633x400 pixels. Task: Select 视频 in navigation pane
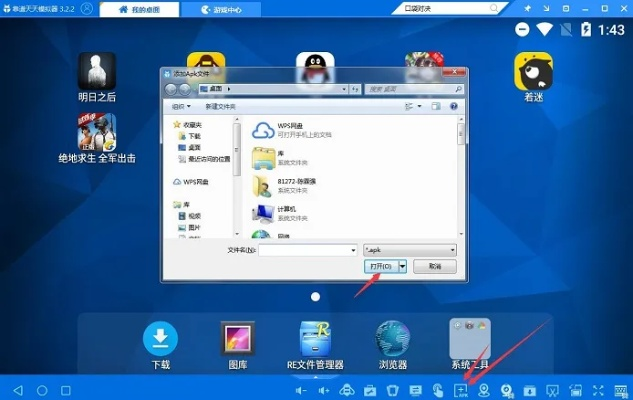[x=190, y=216]
